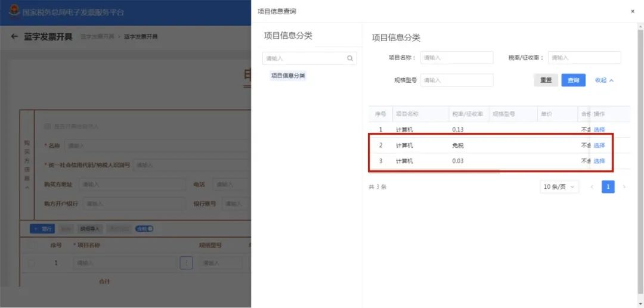The width and height of the screenshot is (644, 308).
Task: Focus the 电话 input field
Action: coord(231,185)
